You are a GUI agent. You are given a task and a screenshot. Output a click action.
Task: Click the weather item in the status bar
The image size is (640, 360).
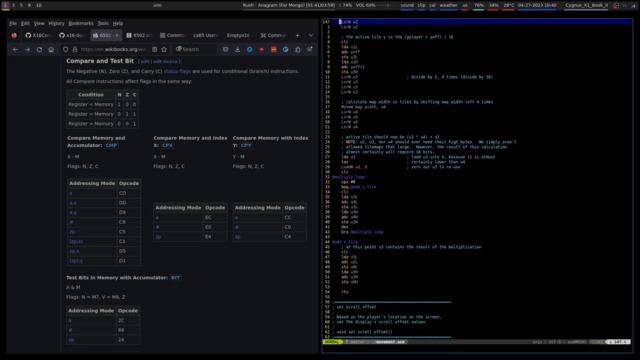[x=448, y=5]
